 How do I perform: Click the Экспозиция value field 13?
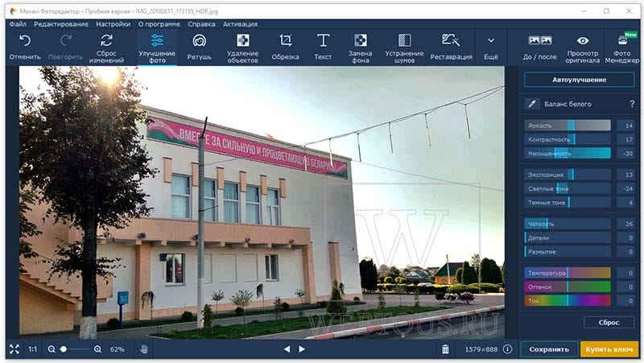click(626, 175)
